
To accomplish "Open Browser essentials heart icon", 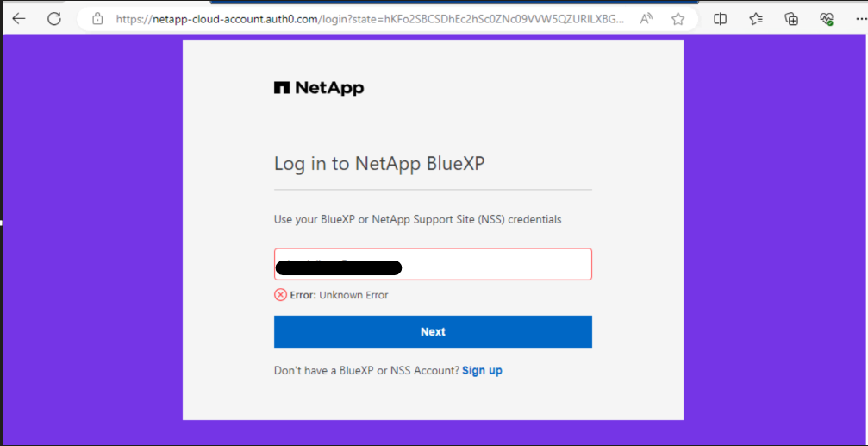I will click(827, 18).
